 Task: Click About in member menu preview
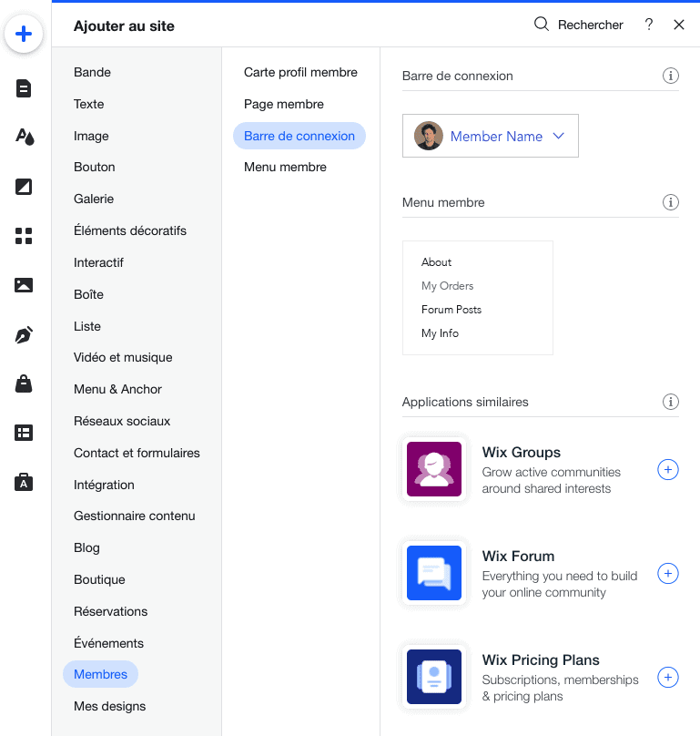(436, 262)
